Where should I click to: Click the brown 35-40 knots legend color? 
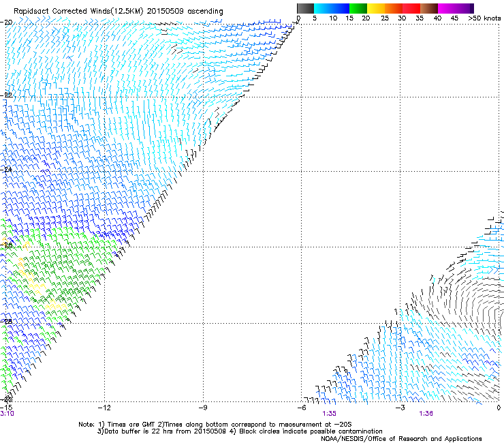[429, 8]
